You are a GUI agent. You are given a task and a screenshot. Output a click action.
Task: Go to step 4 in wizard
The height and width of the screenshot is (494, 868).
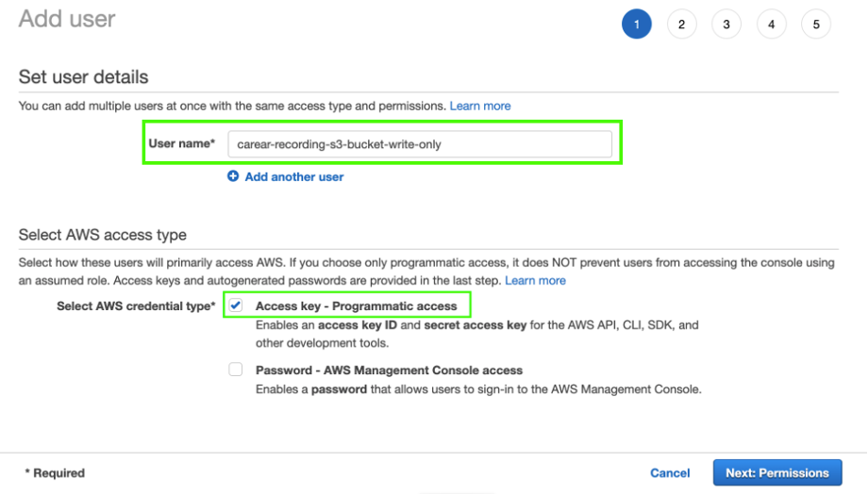[771, 24]
